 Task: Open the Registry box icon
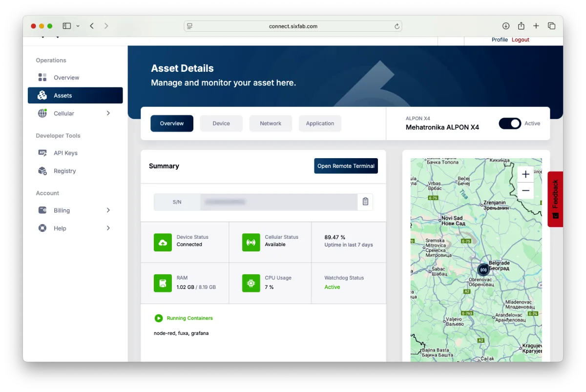point(42,171)
